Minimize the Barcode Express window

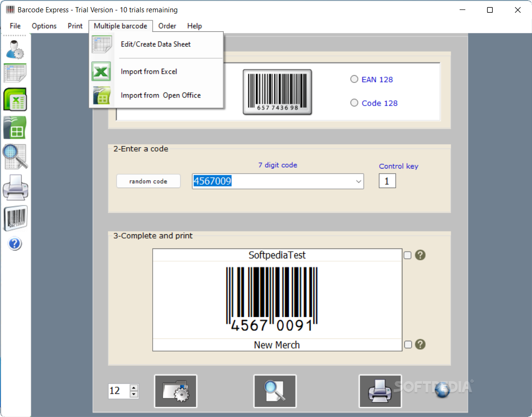(462, 10)
